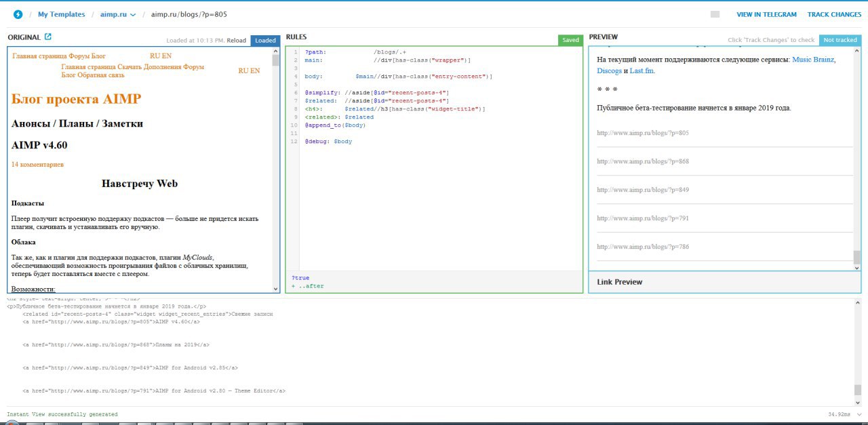
Task: Click Track Changes
Action: point(834,14)
